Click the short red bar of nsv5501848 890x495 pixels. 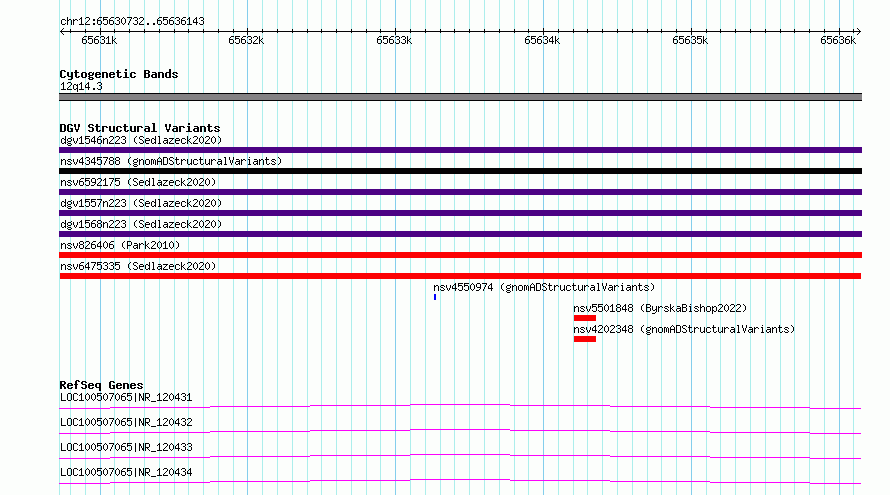pos(585,318)
